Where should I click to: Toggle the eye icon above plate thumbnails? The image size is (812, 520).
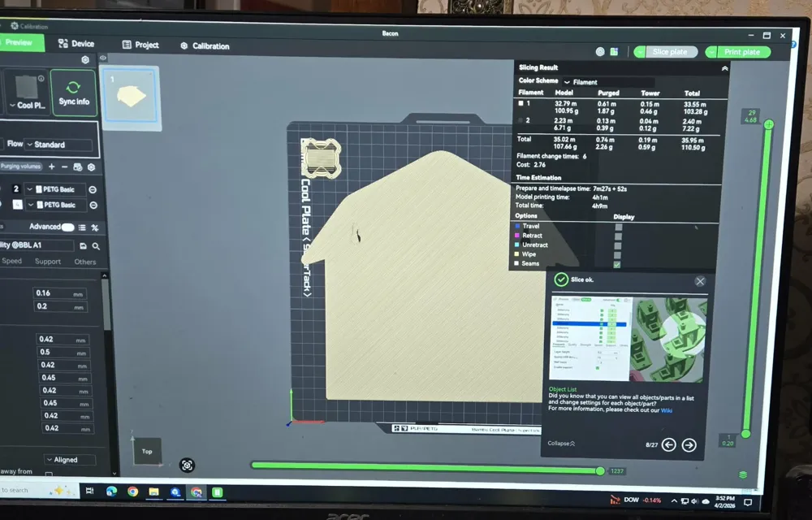(x=103, y=58)
